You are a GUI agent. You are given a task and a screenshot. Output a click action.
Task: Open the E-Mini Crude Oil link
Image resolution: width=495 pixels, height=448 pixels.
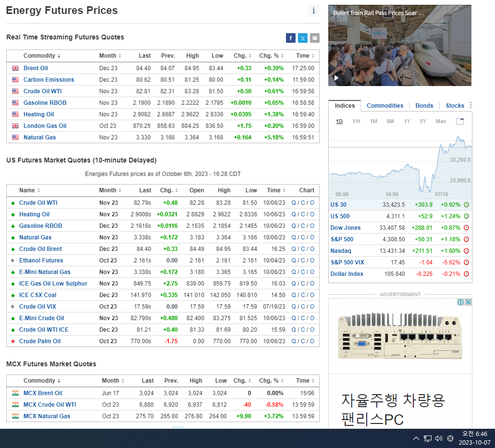click(41, 318)
